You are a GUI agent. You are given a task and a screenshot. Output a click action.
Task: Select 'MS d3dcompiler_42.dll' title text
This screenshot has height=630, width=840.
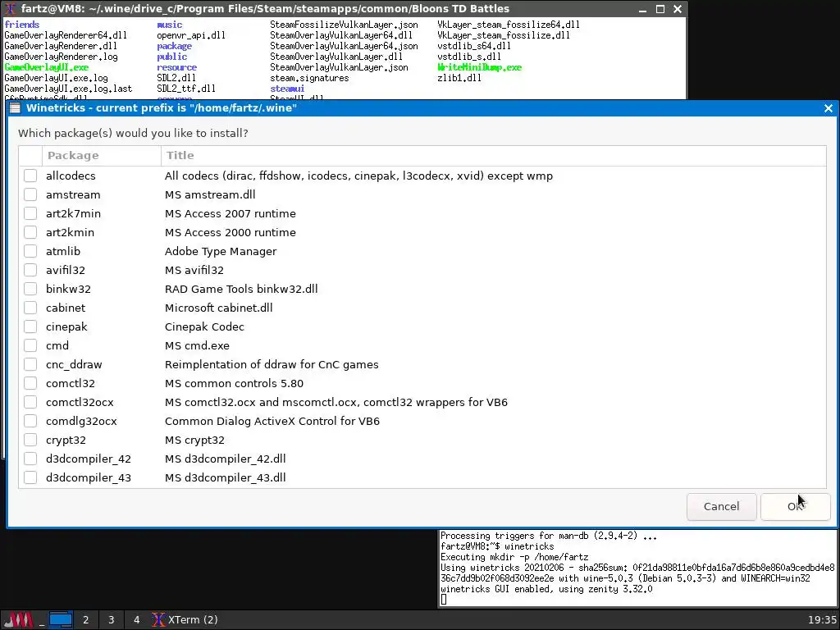click(x=225, y=459)
